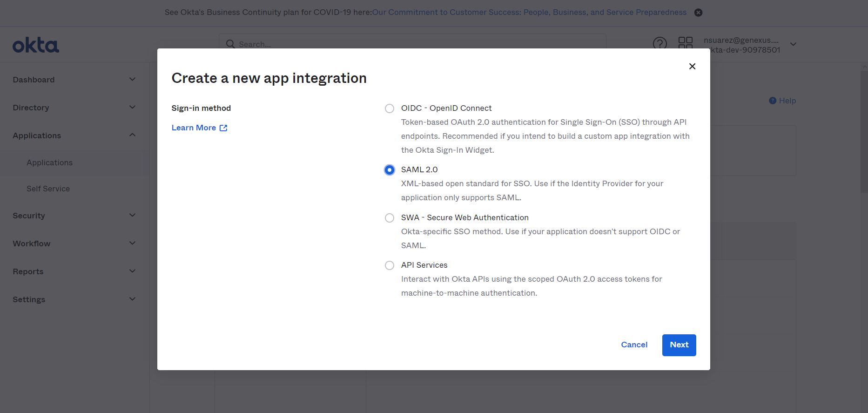Expand the Workflow sidebar chevron

[132, 243]
